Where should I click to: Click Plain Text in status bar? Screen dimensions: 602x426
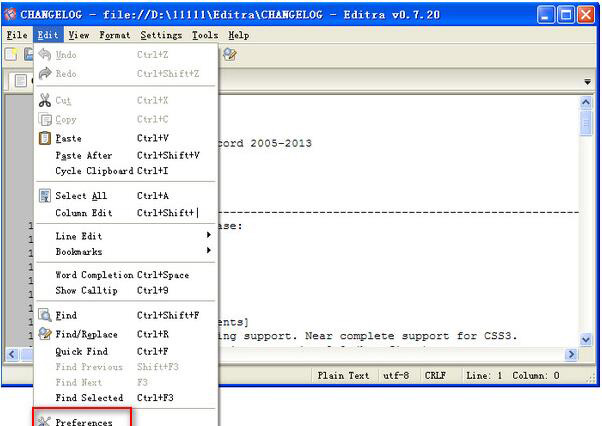343,376
